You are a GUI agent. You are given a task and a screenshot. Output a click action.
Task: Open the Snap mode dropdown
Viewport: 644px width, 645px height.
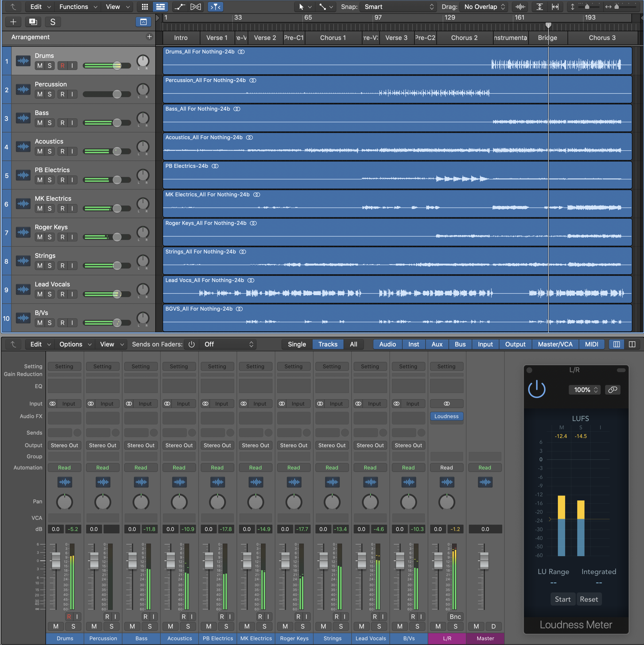pyautogui.click(x=399, y=7)
